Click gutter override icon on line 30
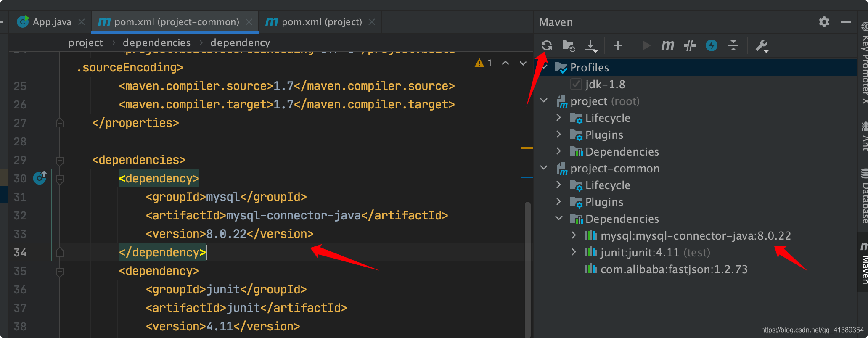 [x=40, y=178]
